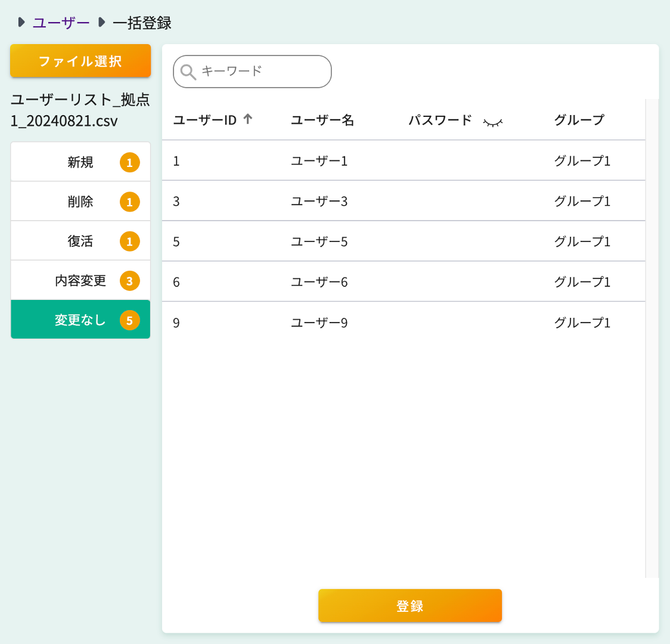Select the 削除 tab
670x644 pixels.
[80, 201]
